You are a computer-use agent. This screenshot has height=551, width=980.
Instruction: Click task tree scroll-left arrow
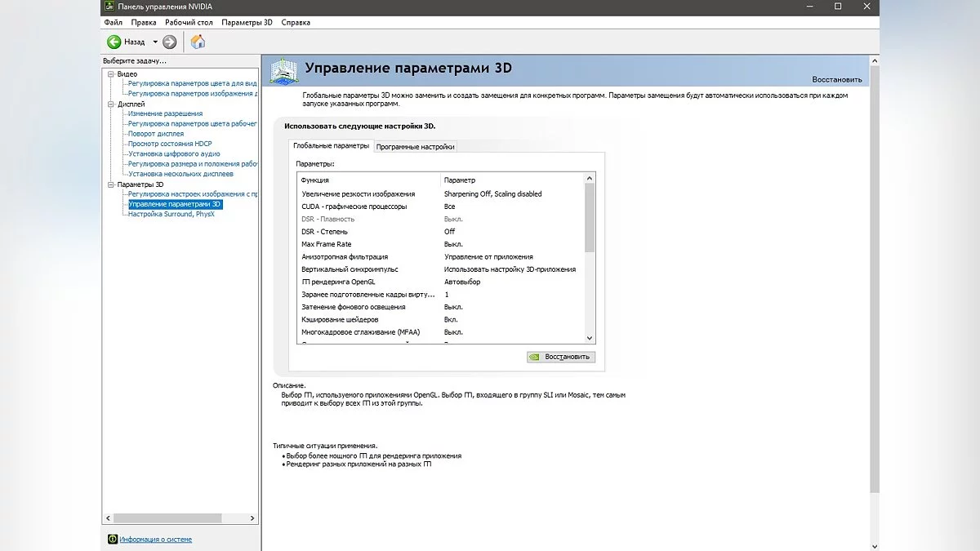[x=108, y=518]
